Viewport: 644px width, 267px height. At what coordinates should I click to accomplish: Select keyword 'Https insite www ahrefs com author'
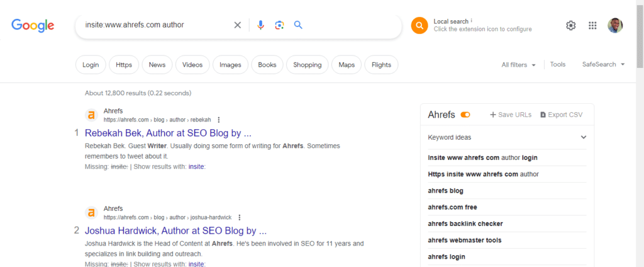484,174
